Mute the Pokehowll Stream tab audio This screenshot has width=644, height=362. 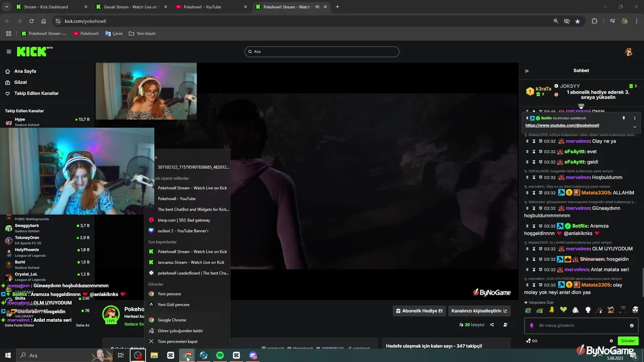[317, 7]
